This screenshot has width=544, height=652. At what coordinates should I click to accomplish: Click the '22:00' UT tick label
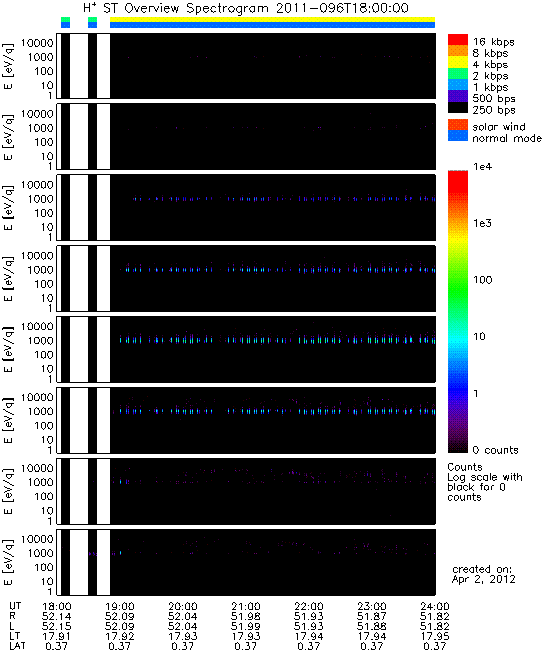click(309, 606)
